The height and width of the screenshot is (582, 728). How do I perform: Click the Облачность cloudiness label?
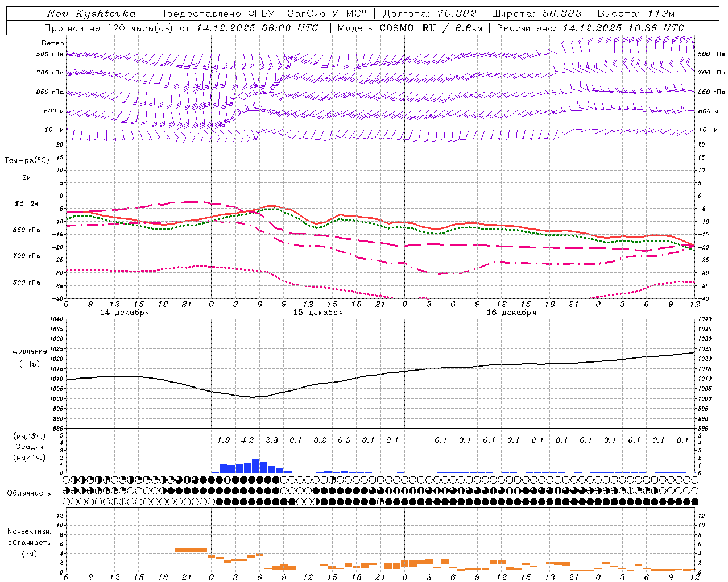[29, 493]
